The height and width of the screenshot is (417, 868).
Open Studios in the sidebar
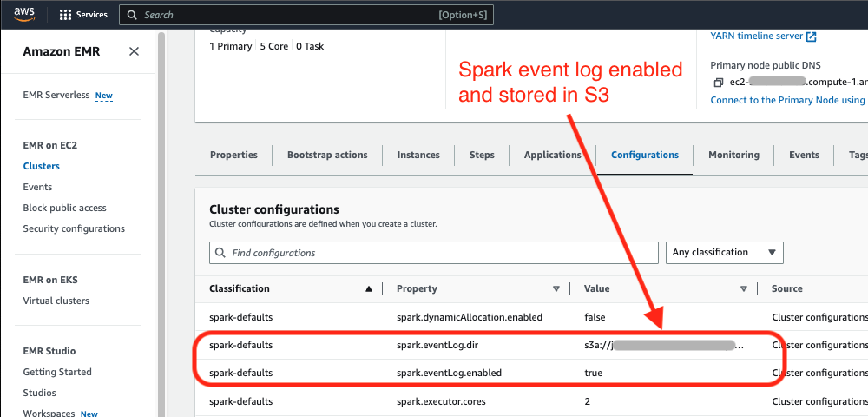(39, 394)
